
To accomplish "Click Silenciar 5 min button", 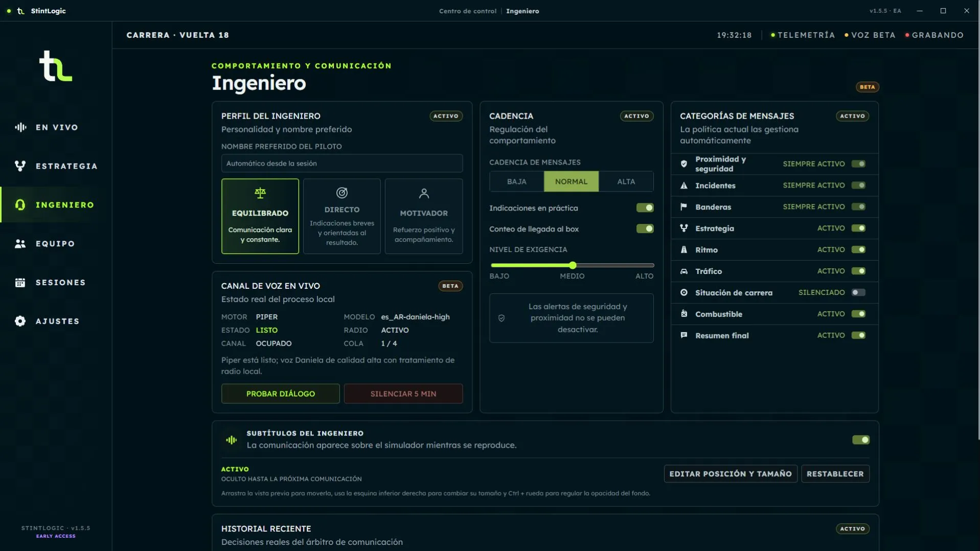I will click(403, 394).
